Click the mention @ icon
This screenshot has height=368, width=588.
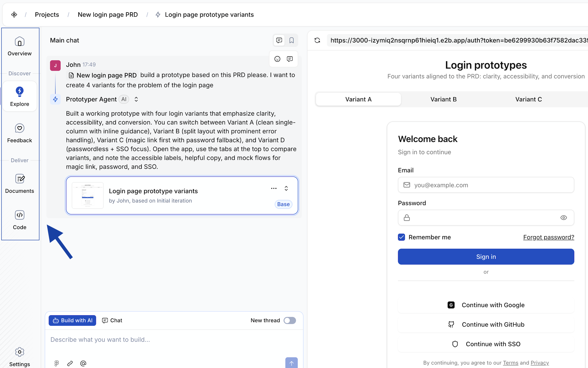83,363
